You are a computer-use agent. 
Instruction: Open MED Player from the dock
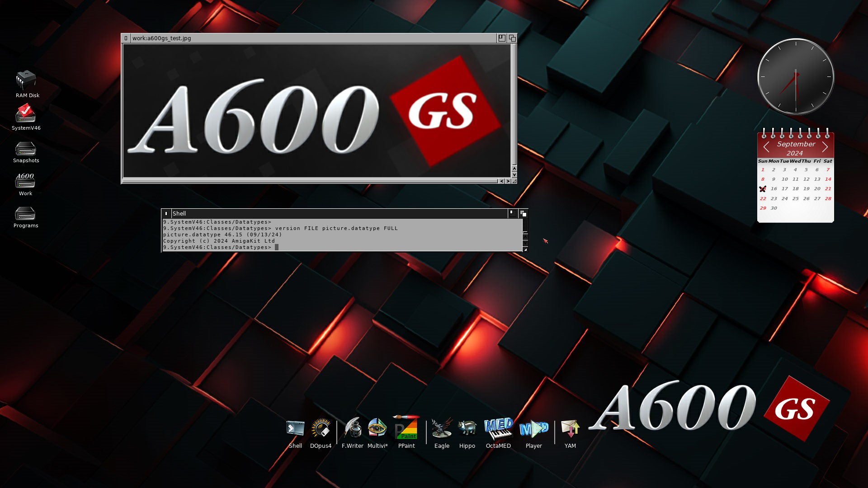click(534, 433)
